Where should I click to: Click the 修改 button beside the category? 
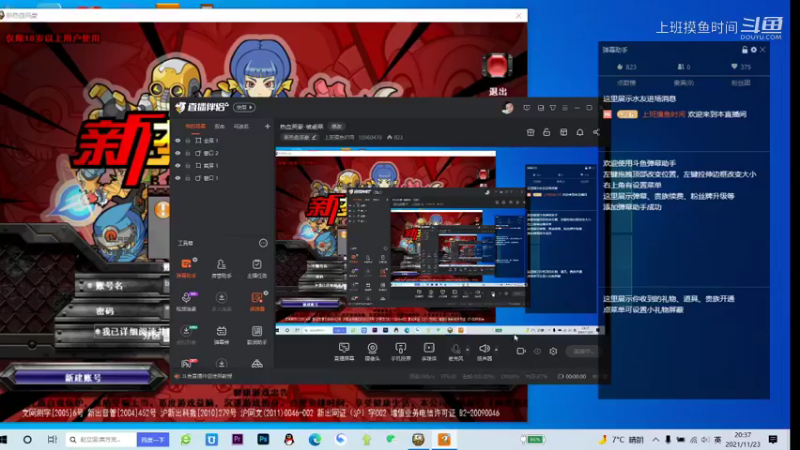(x=337, y=127)
